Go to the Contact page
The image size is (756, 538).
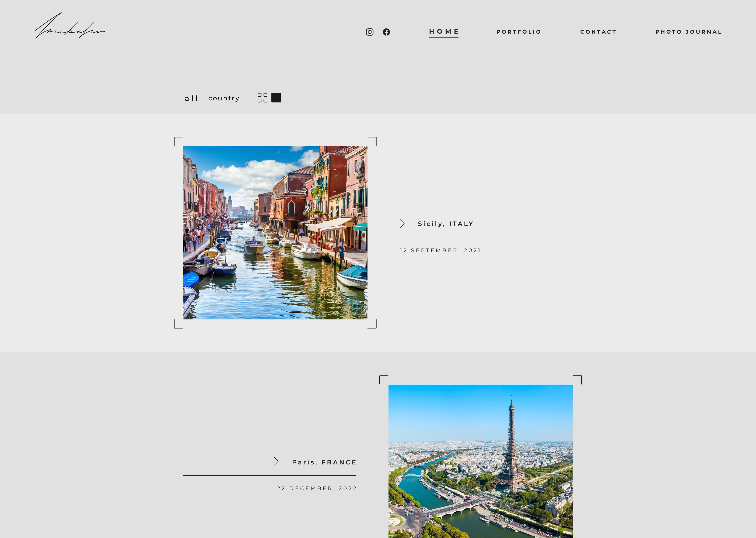click(x=598, y=32)
